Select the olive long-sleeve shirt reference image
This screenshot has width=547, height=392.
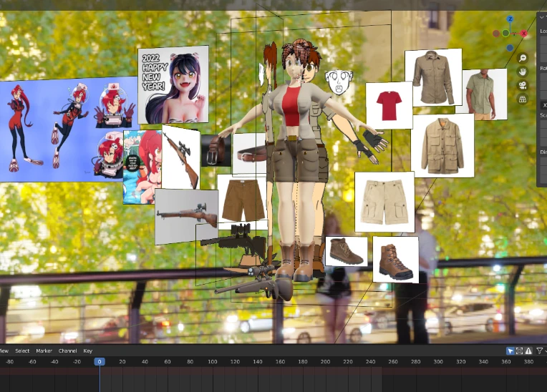click(433, 78)
